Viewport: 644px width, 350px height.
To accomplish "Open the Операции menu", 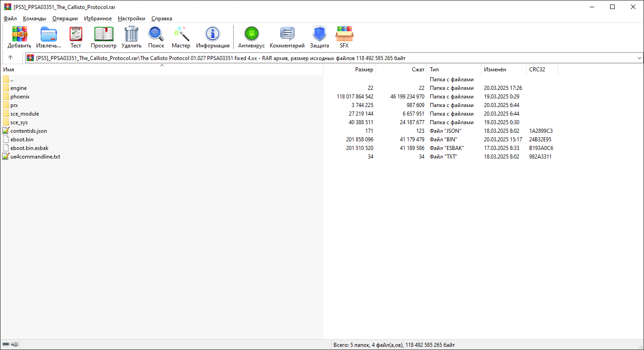I will (x=65, y=19).
